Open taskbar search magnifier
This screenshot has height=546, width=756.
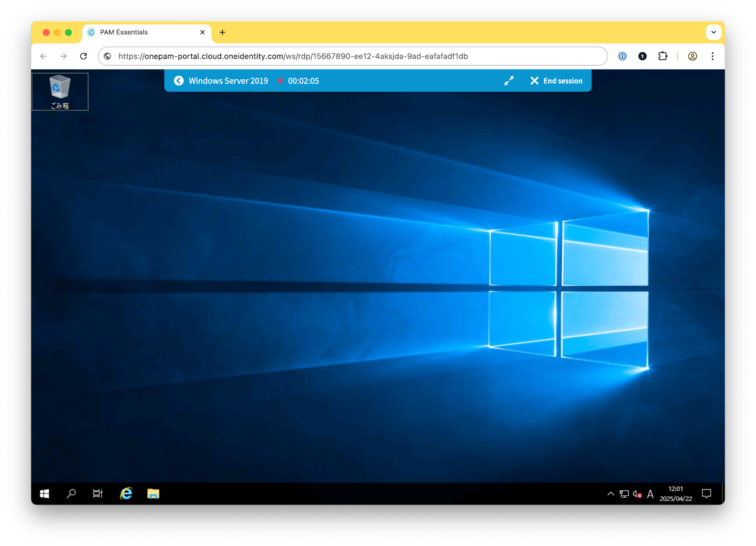(x=71, y=494)
